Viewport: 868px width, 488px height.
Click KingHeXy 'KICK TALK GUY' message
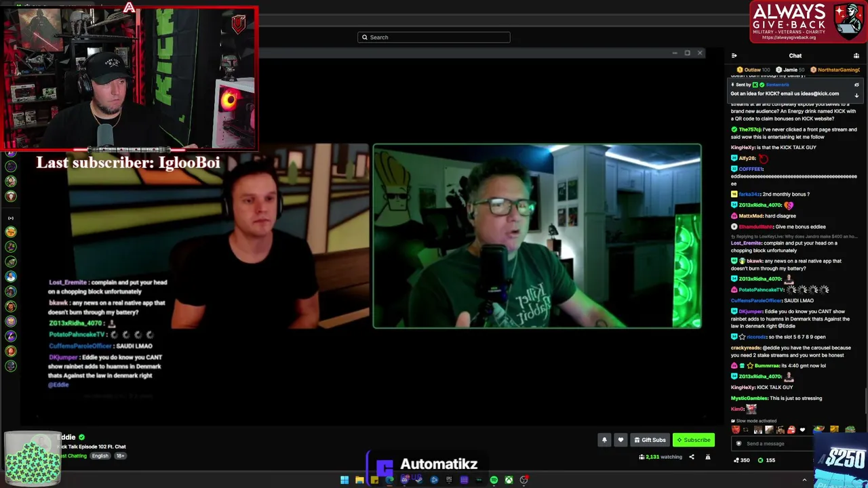[762, 387]
